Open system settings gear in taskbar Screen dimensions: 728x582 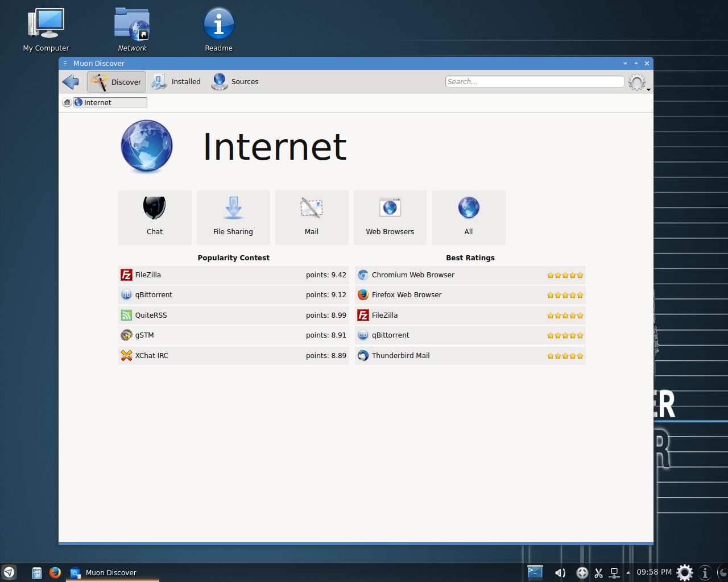click(x=685, y=572)
